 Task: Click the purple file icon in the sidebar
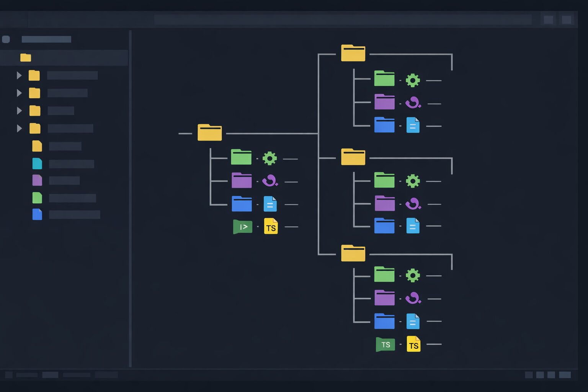click(37, 180)
